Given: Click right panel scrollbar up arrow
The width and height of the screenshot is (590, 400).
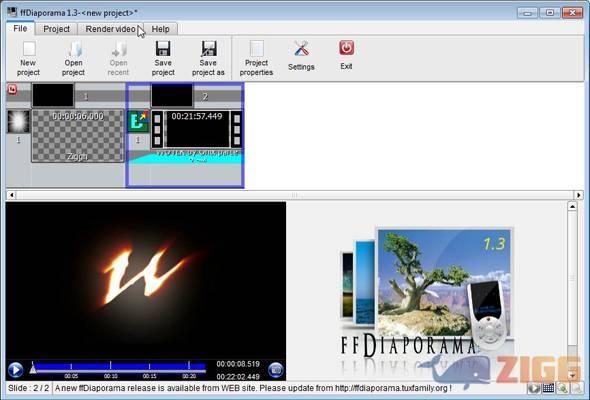Looking at the screenshot, I should pos(572,207).
